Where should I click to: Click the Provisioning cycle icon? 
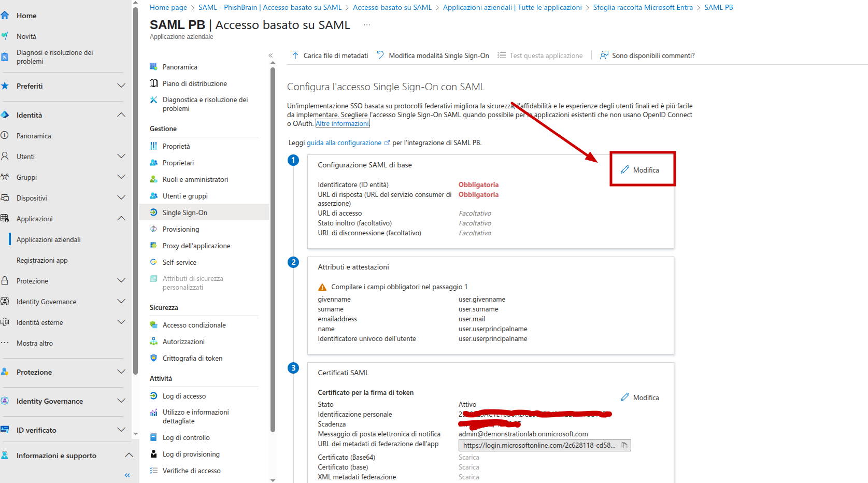(x=153, y=229)
